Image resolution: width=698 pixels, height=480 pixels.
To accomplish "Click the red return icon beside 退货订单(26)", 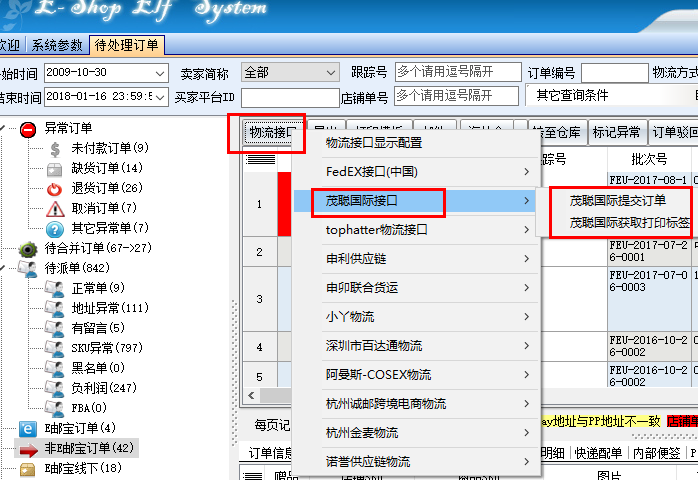I will click(55, 190).
